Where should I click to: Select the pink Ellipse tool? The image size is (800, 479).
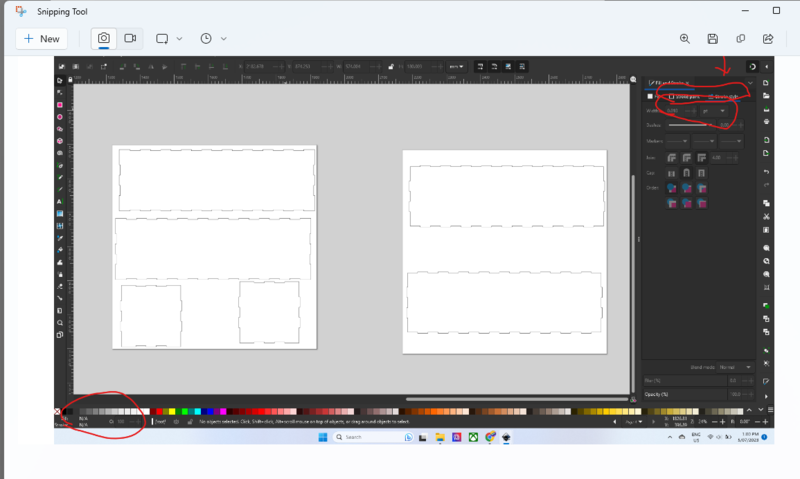(60, 117)
